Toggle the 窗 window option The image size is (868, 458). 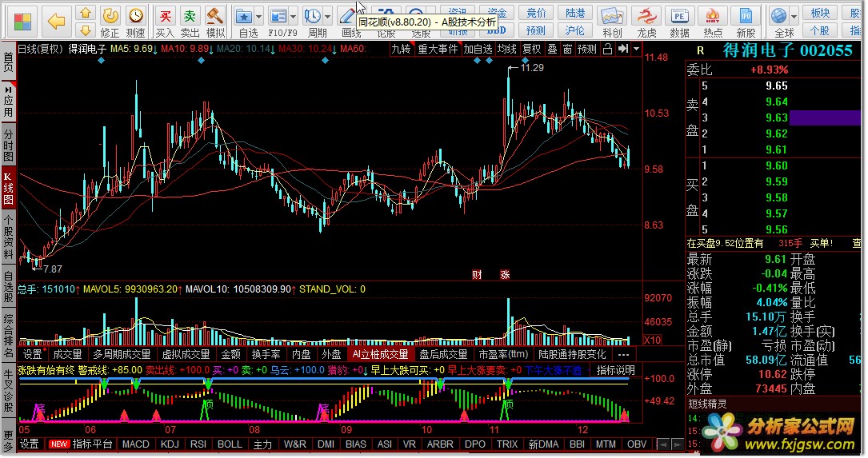tap(567, 50)
